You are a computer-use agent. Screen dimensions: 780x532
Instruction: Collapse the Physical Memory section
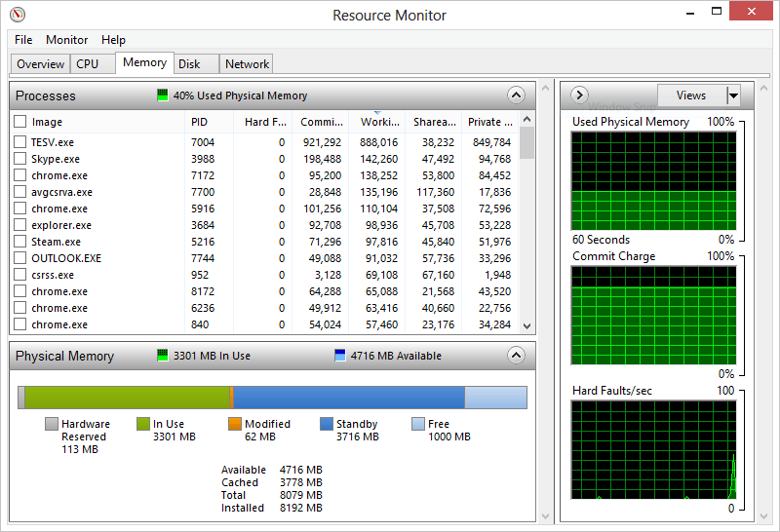point(516,355)
